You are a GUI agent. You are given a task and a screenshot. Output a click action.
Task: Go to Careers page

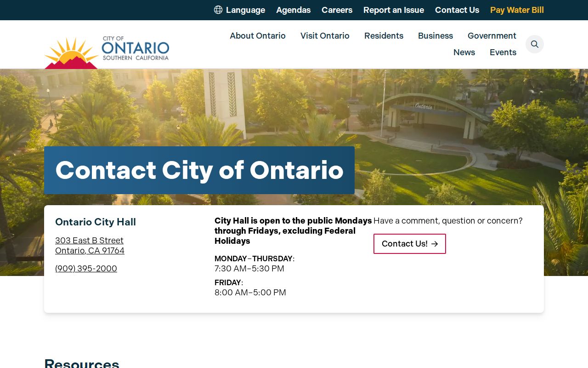[x=337, y=10]
